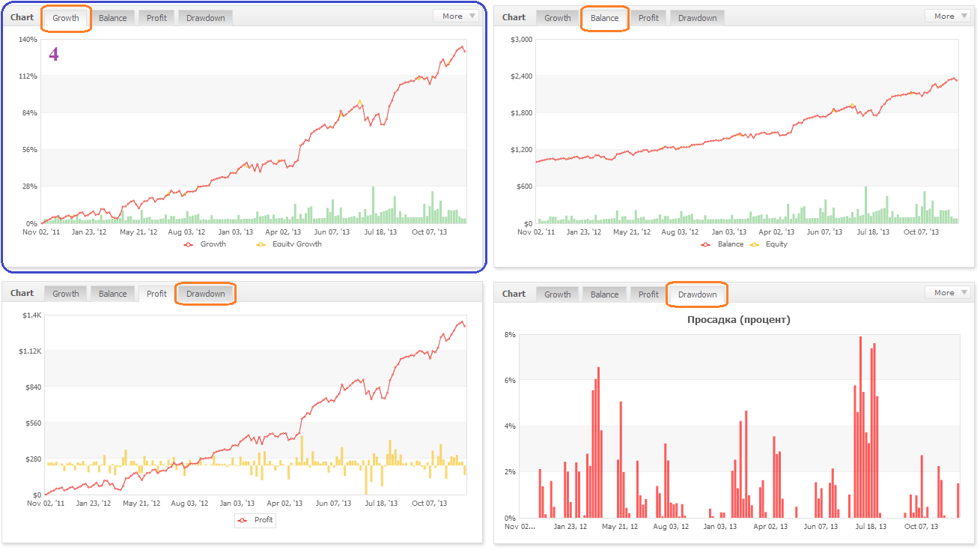980x553 pixels.
Task: Open More dropdown above the Просадка chart
Action: [x=948, y=292]
